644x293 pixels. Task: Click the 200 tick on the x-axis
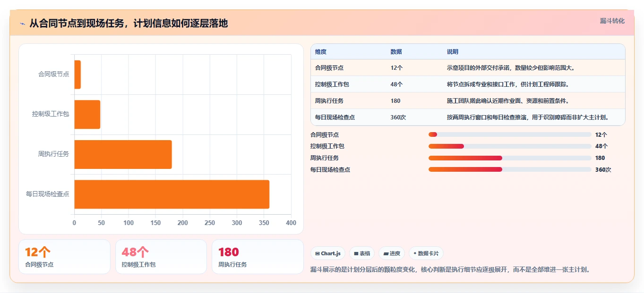183,223
